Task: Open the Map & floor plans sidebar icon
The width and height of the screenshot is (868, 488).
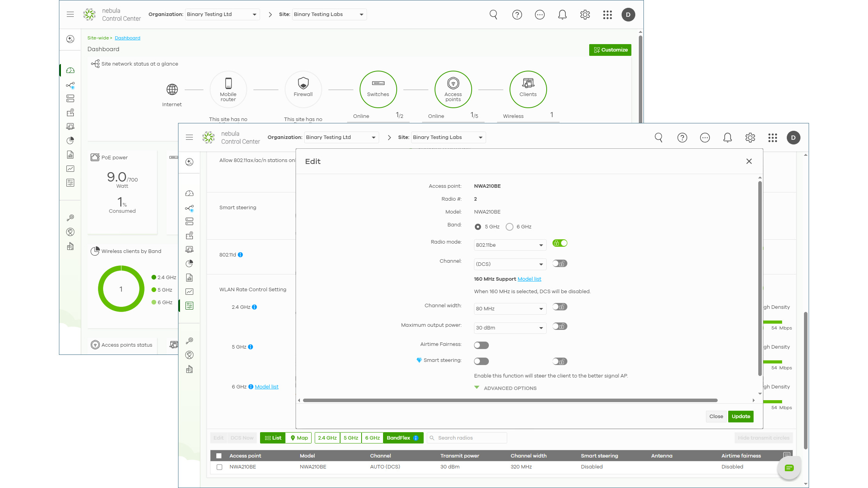Action: [189, 235]
